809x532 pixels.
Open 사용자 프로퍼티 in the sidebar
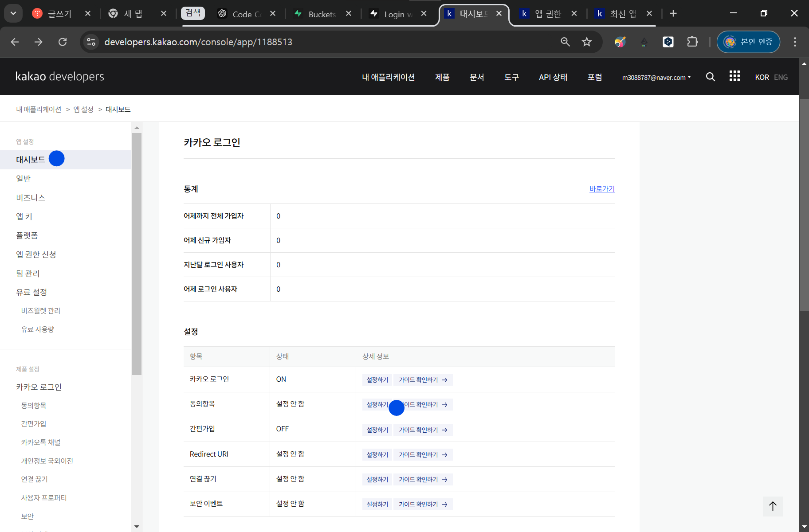pos(43,498)
